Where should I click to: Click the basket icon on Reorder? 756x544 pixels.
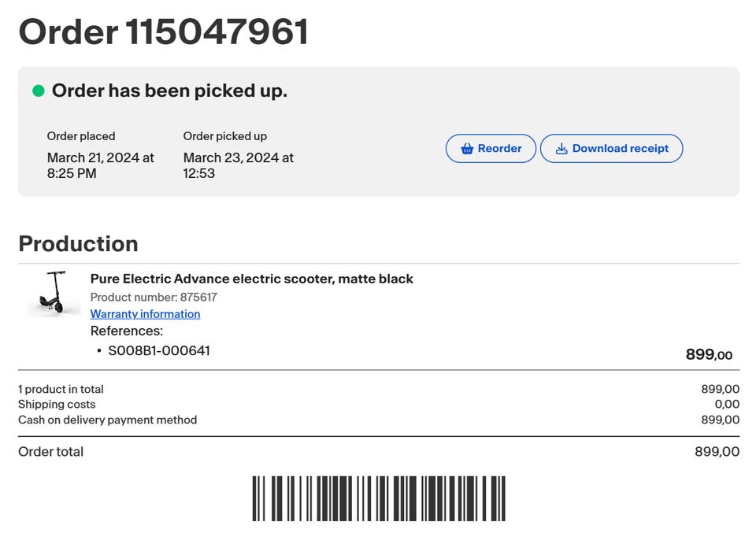coord(467,149)
